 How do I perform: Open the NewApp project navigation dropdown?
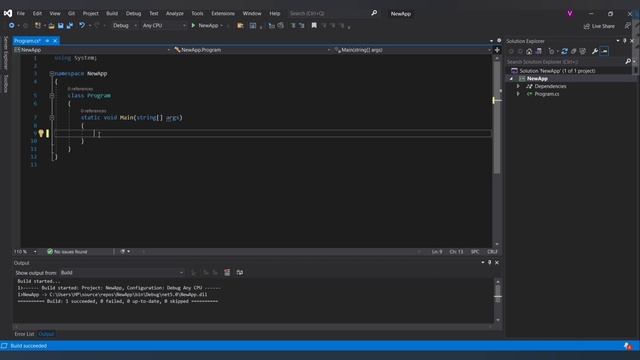click(x=92, y=50)
